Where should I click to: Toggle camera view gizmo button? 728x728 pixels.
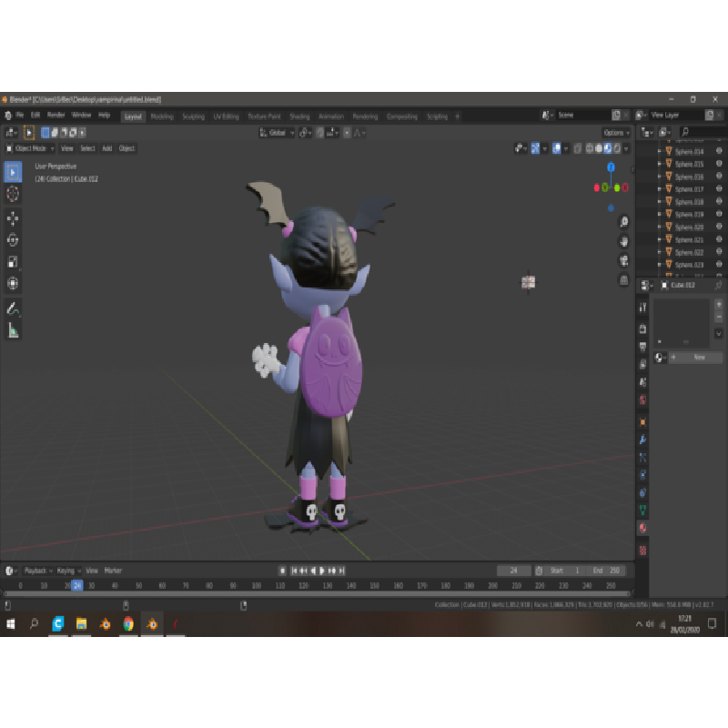coord(624,261)
